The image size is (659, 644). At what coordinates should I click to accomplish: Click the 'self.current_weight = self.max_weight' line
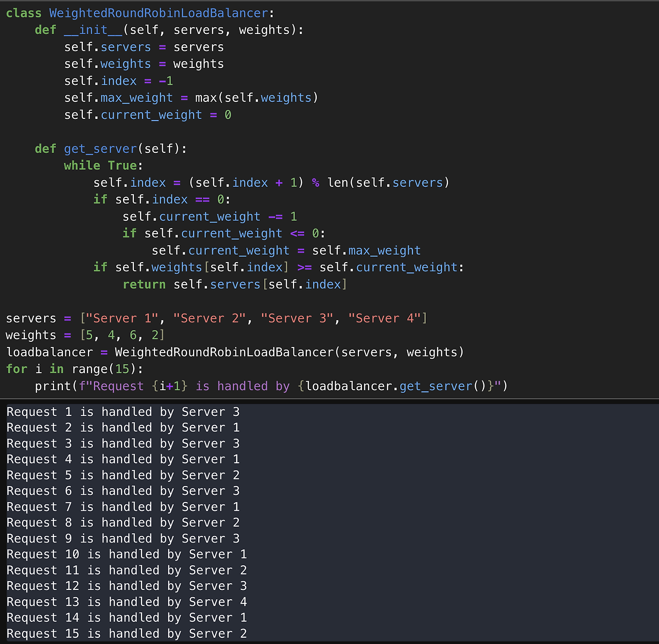pyautogui.click(x=286, y=251)
